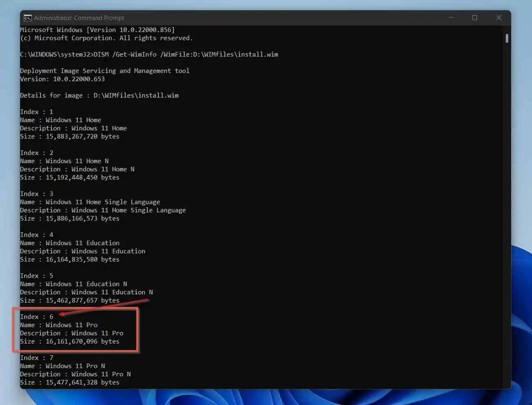Click 'Name : Windows 11 Pro' line
The width and height of the screenshot is (532, 405).
tap(59, 325)
